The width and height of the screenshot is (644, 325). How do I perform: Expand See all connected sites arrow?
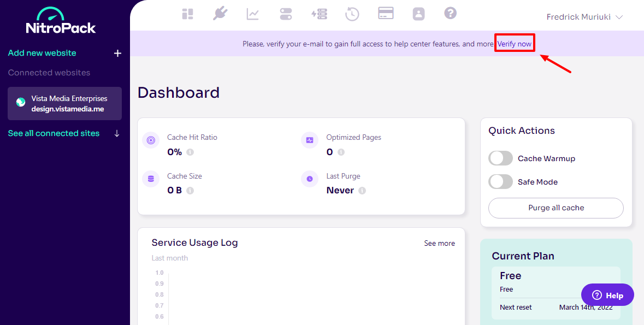pos(116,133)
